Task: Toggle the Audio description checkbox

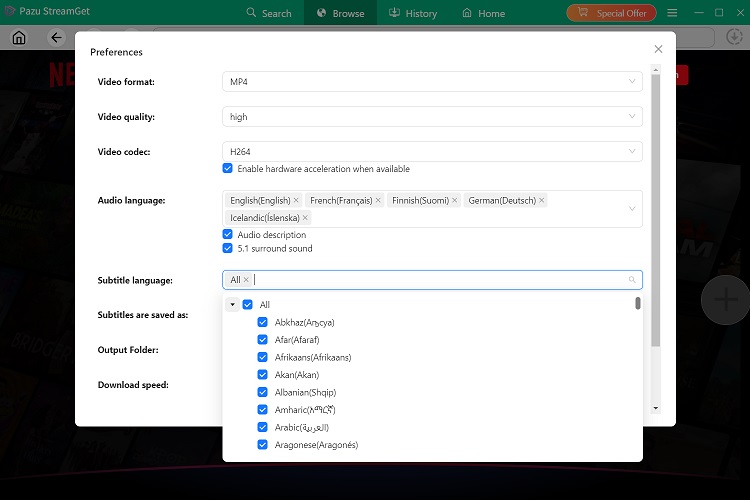Action: (x=228, y=234)
